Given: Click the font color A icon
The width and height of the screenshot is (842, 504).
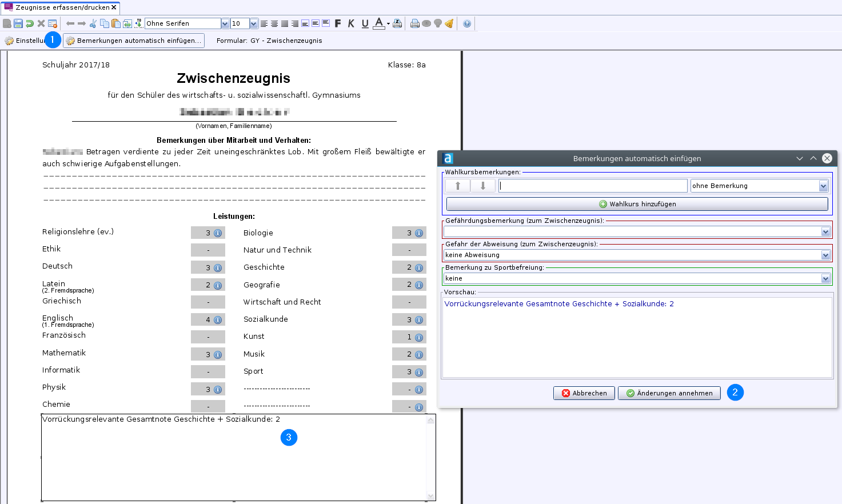Looking at the screenshot, I should [x=379, y=23].
